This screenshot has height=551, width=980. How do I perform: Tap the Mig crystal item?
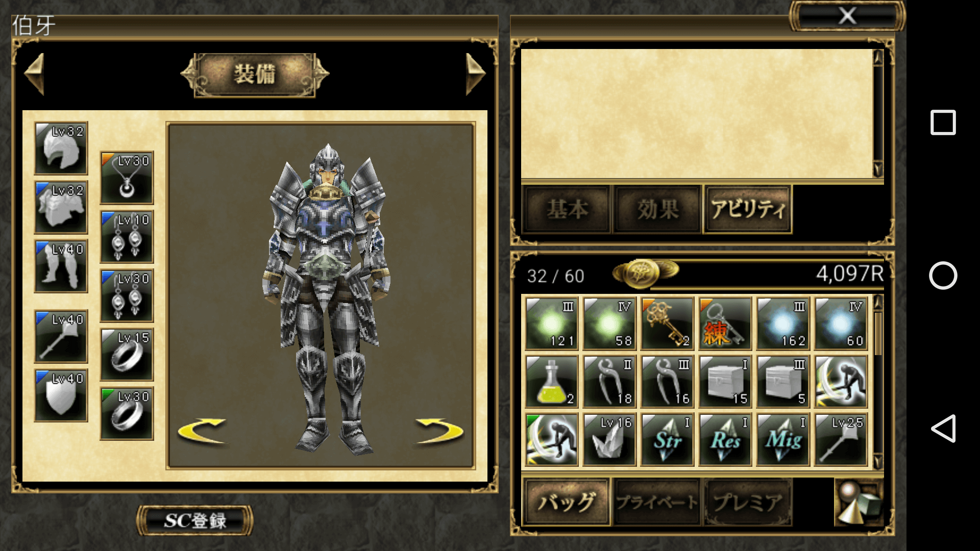(x=783, y=440)
